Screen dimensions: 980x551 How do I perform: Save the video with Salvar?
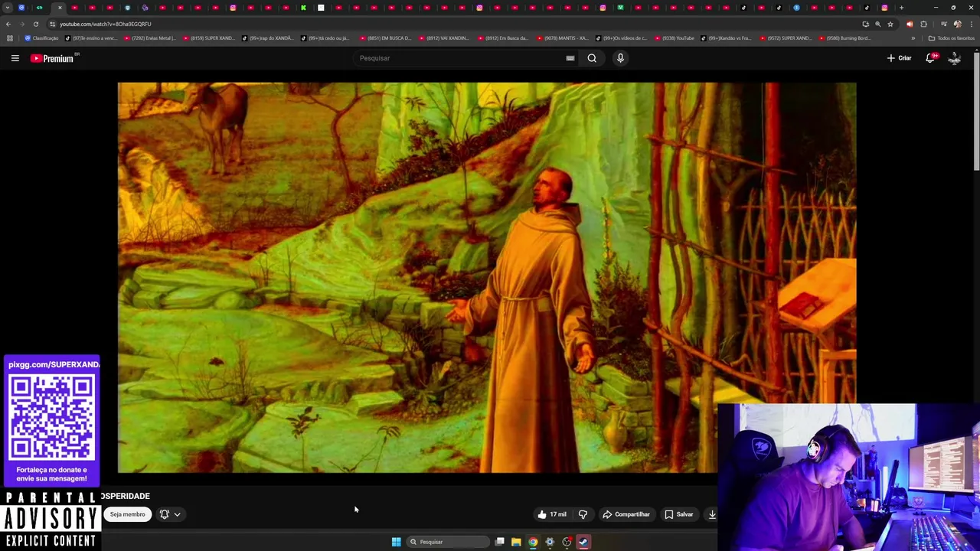pyautogui.click(x=679, y=514)
